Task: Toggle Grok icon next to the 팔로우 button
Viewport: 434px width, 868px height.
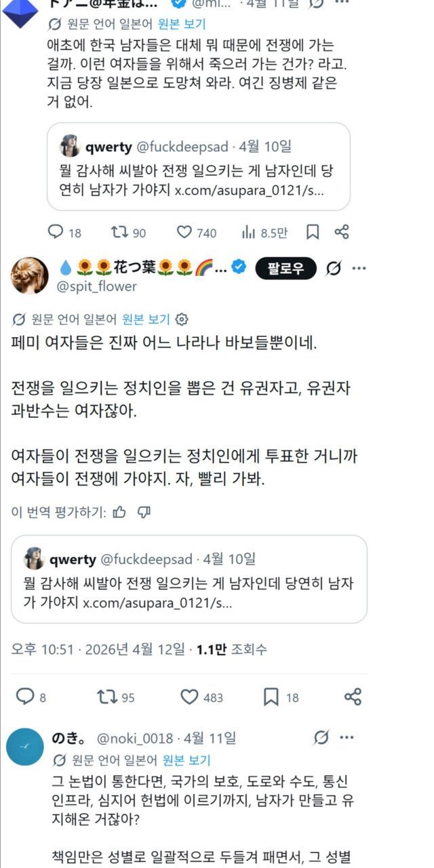Action: pyautogui.click(x=333, y=269)
